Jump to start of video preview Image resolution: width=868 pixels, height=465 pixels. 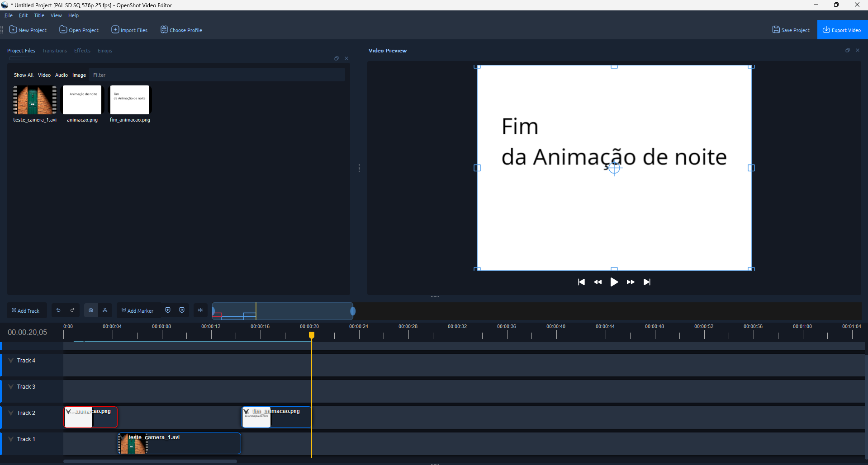(581, 282)
